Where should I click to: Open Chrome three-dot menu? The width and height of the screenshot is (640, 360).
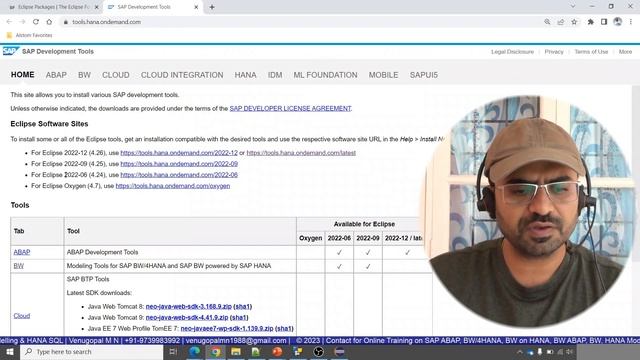[x=631, y=22]
